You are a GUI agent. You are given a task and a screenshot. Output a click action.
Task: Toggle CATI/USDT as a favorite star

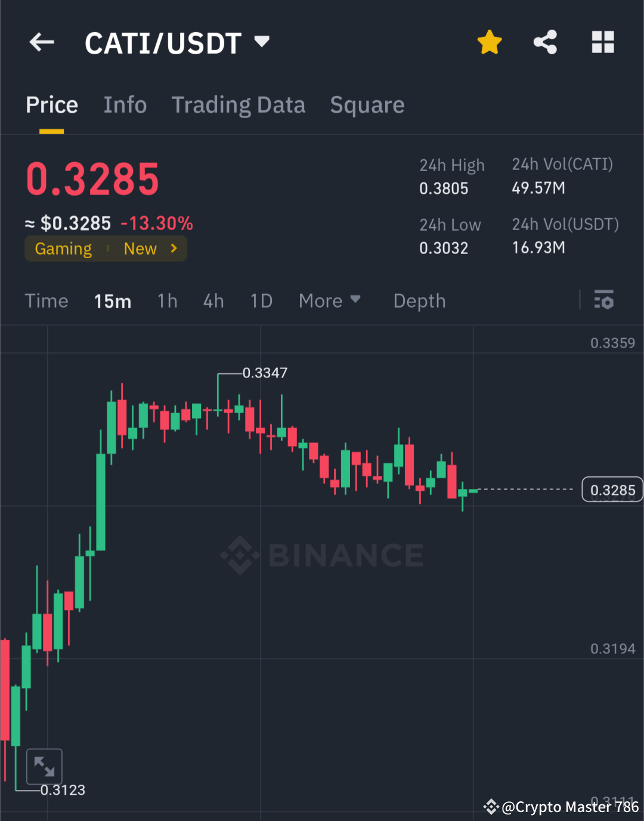(489, 42)
